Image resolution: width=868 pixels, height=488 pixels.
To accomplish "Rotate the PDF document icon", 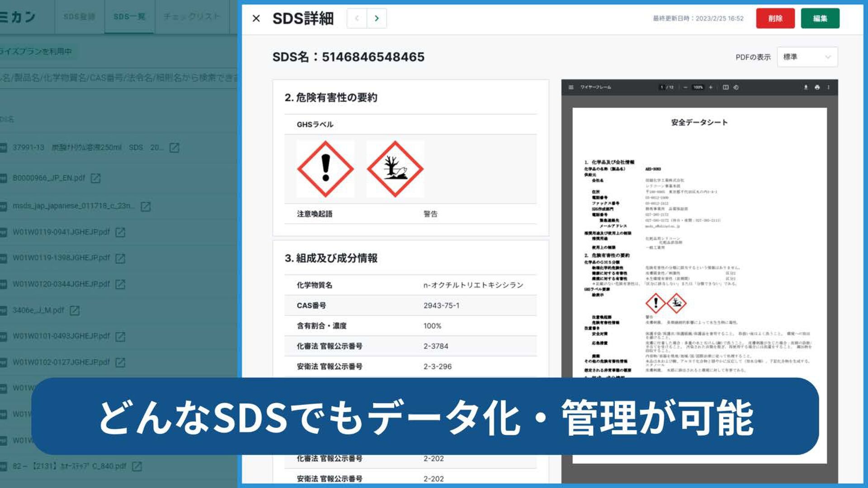I will [x=736, y=87].
